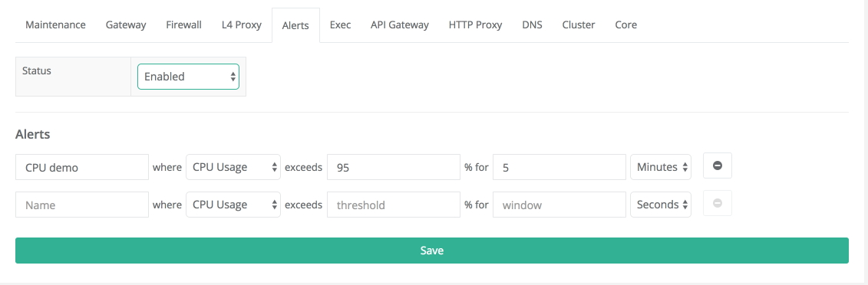The image size is (868, 285).
Task: Open the Minutes time unit dropdown
Action: [x=661, y=167]
